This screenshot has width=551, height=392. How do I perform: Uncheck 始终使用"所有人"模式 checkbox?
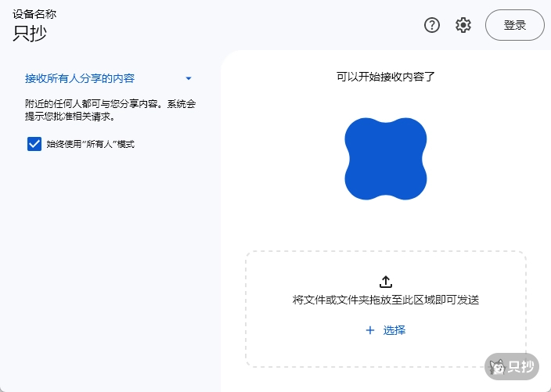(x=34, y=144)
